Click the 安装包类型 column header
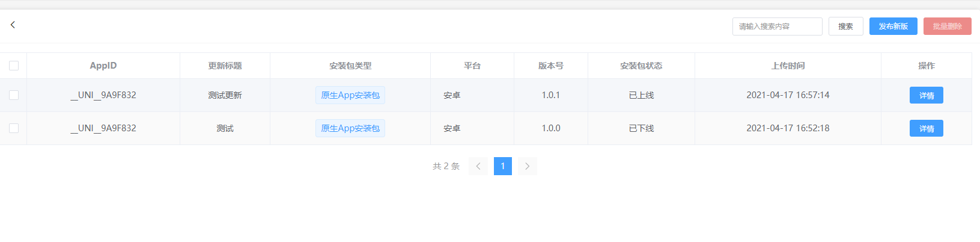Screen dimensions: 980x242 [350, 66]
